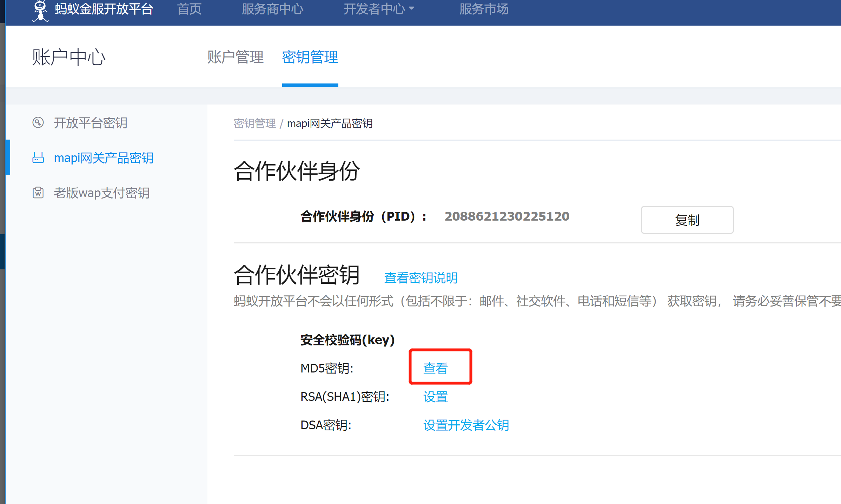Open 开放平台密钥 in the sidebar

(90, 123)
